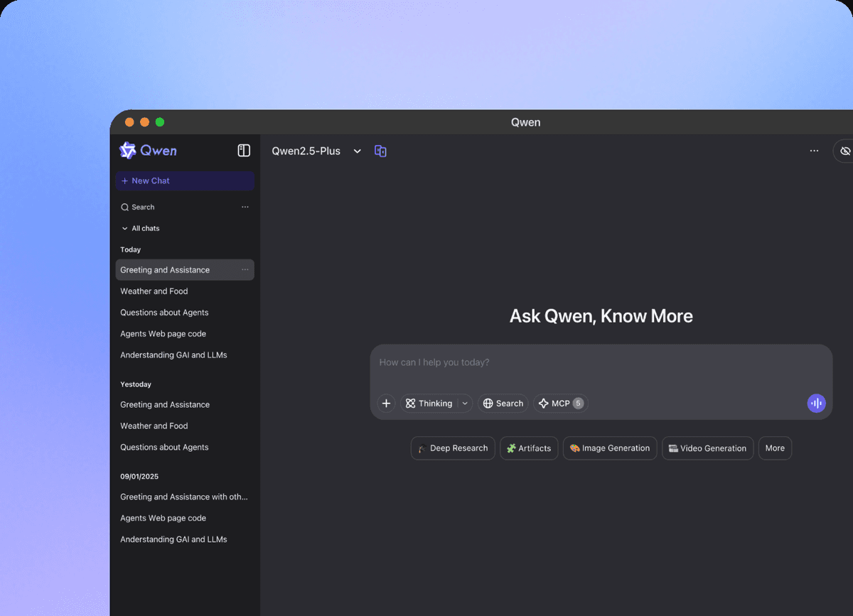The width and height of the screenshot is (853, 616).
Task: Enable the Search toggle in the prompt box
Action: click(503, 404)
